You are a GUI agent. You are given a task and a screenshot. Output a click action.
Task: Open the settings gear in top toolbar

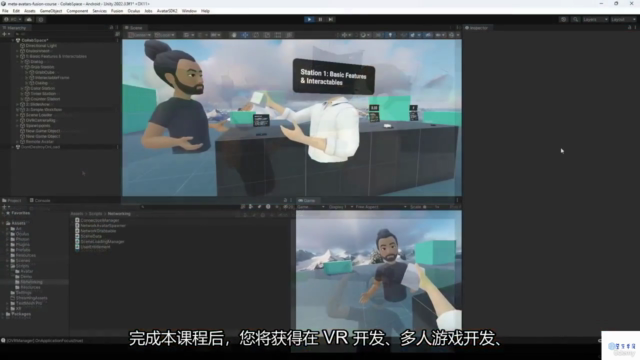point(40,19)
